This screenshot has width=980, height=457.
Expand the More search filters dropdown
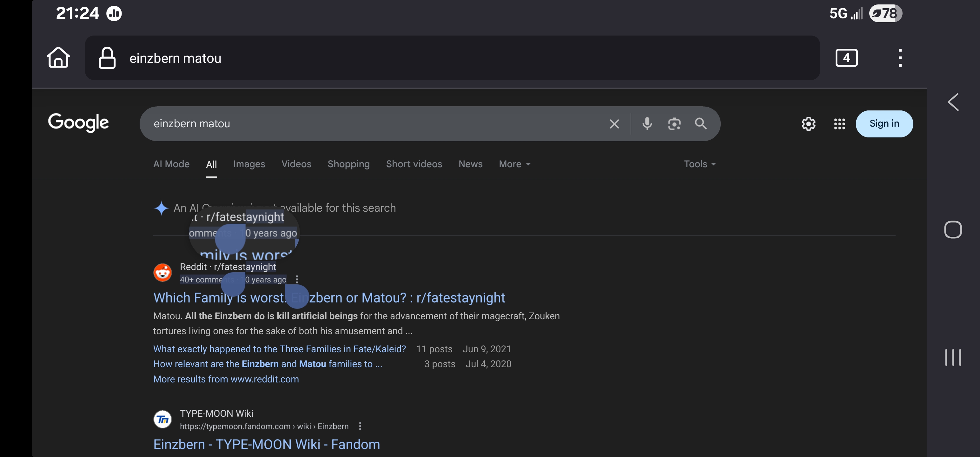[514, 164]
